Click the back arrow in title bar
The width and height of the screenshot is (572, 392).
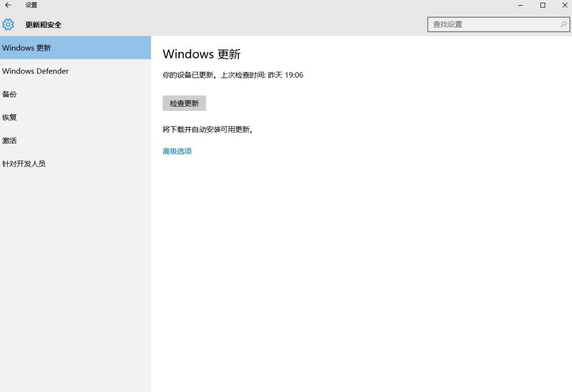(x=8, y=5)
